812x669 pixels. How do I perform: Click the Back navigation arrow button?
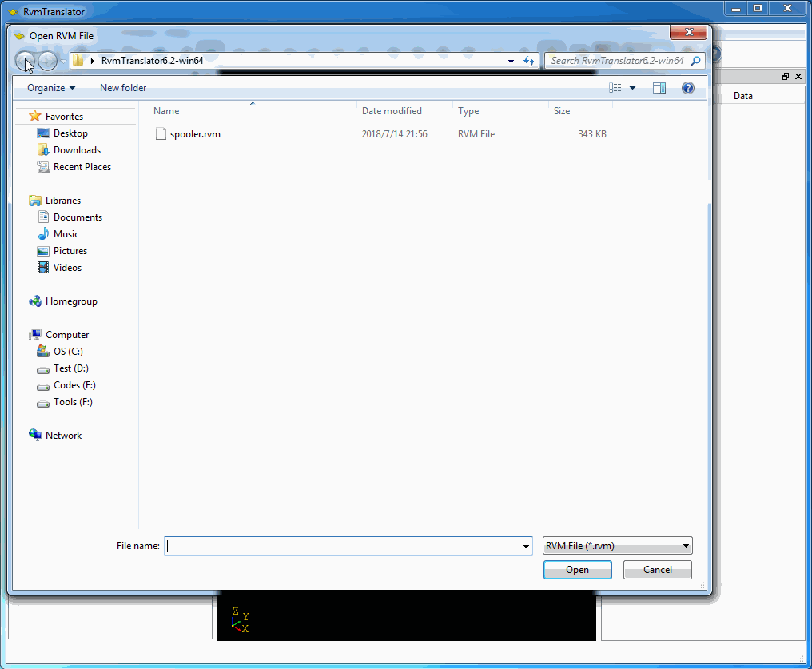(26, 61)
